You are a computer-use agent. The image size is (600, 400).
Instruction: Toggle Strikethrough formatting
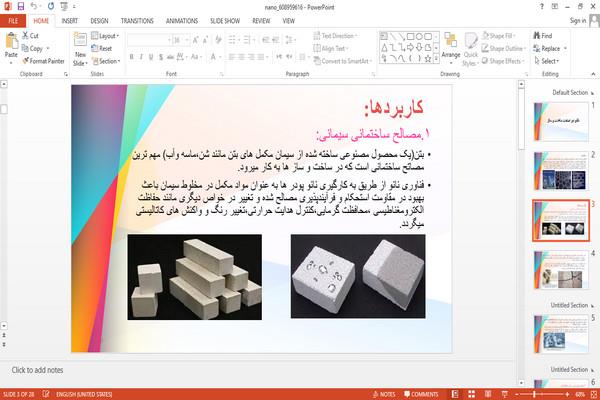(x=170, y=57)
